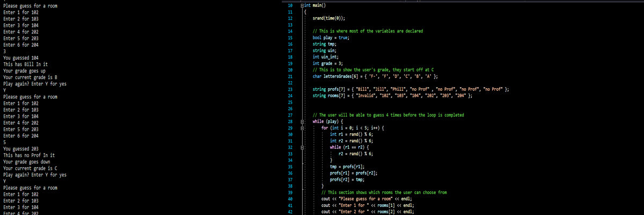Click 'Your grade goes down' console line
Screen dimensions: 644x215
click(26, 162)
